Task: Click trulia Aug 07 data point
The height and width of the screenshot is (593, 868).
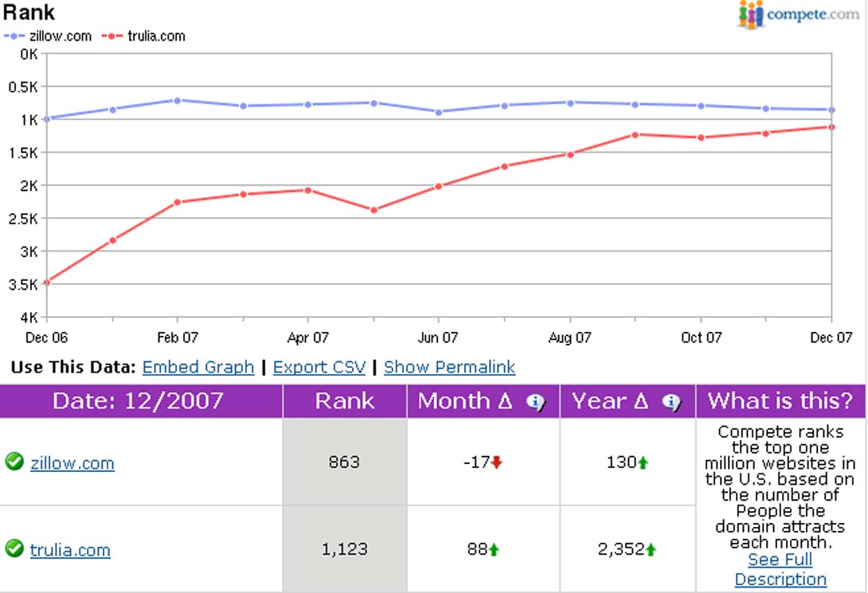Action: point(570,155)
